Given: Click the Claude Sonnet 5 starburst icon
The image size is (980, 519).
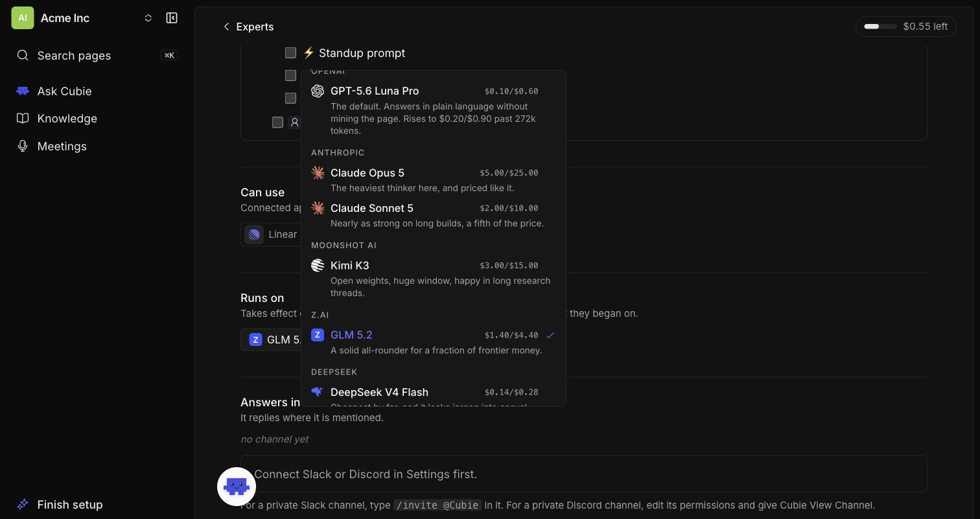Looking at the screenshot, I should point(318,208).
